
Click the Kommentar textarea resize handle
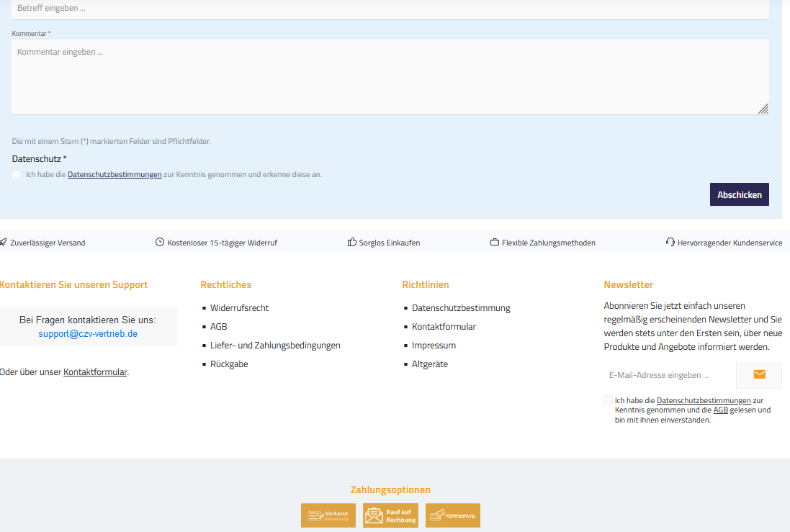tap(763, 109)
